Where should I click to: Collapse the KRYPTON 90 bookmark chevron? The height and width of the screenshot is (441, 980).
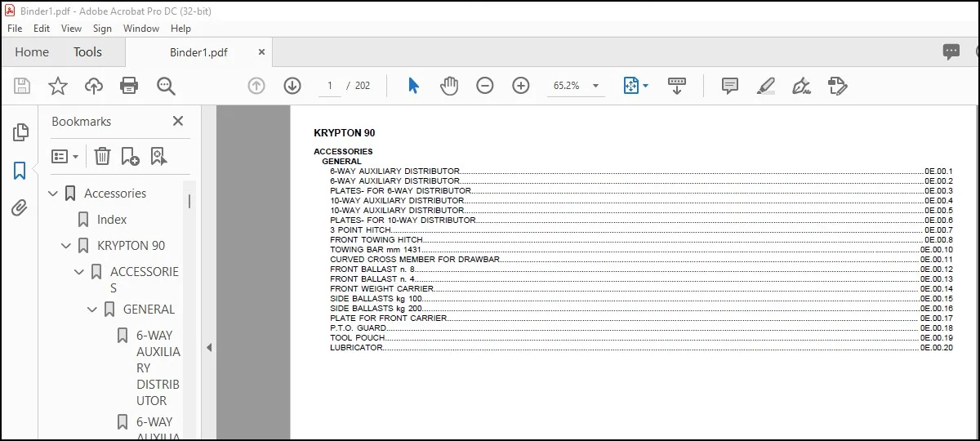click(x=67, y=246)
